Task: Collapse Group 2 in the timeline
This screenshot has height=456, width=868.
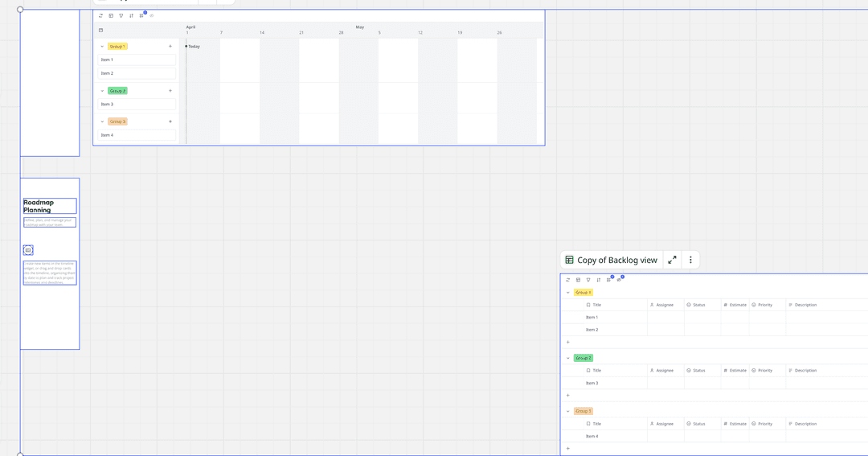Action: [102, 91]
